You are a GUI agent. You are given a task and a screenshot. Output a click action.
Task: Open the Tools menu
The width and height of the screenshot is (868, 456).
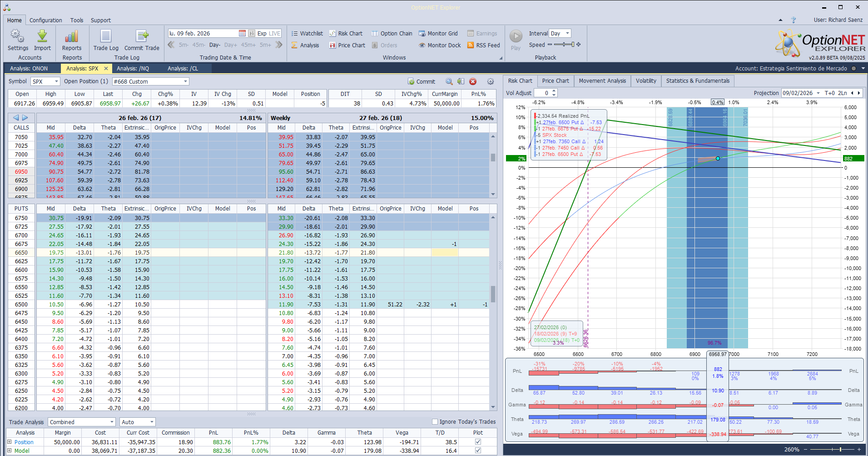click(77, 20)
